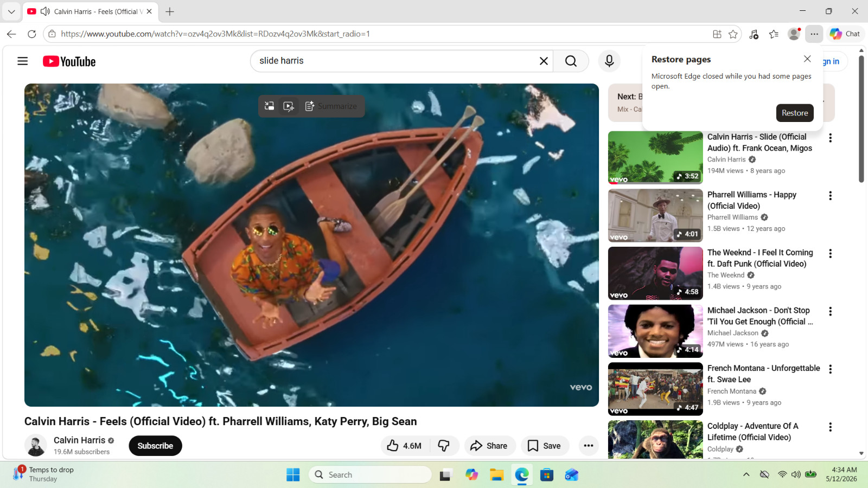View site information lock icon

52,34
